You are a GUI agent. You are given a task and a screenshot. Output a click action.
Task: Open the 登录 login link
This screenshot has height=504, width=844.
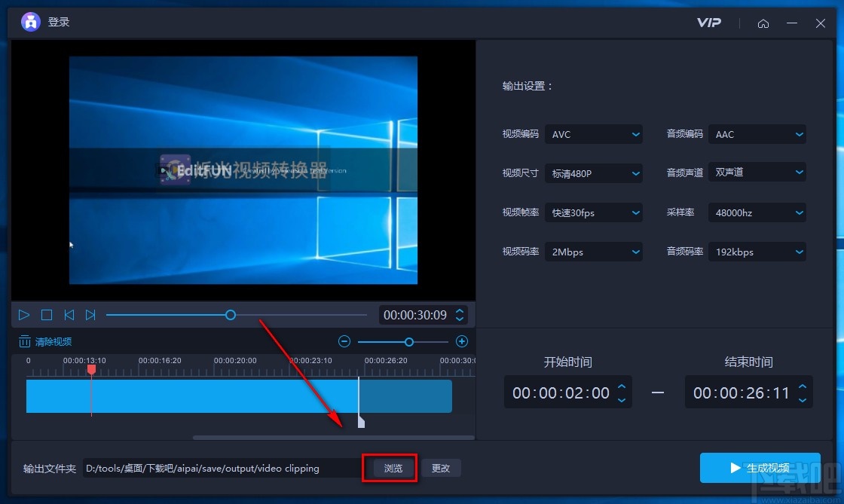59,22
